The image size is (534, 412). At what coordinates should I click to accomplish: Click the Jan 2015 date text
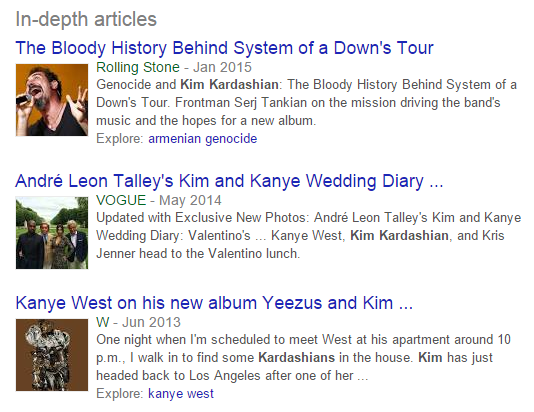click(x=222, y=67)
